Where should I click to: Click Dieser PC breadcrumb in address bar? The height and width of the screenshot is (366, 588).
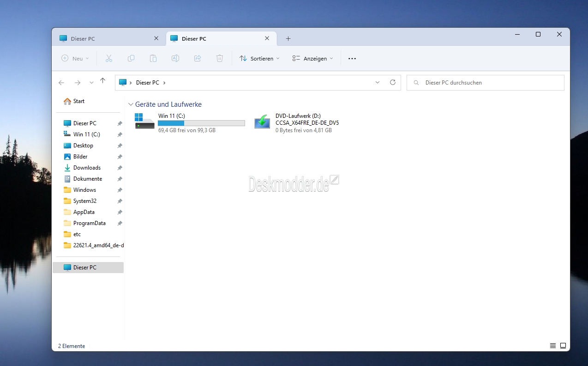click(148, 83)
